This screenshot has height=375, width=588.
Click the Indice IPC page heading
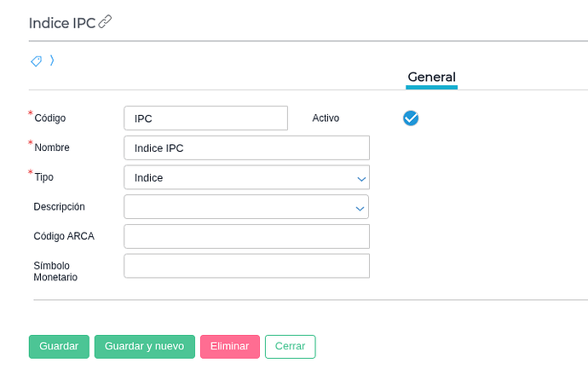click(62, 22)
